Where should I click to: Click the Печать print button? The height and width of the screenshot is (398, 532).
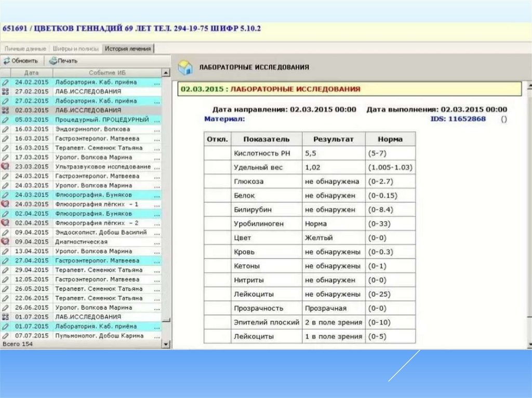tap(63, 61)
